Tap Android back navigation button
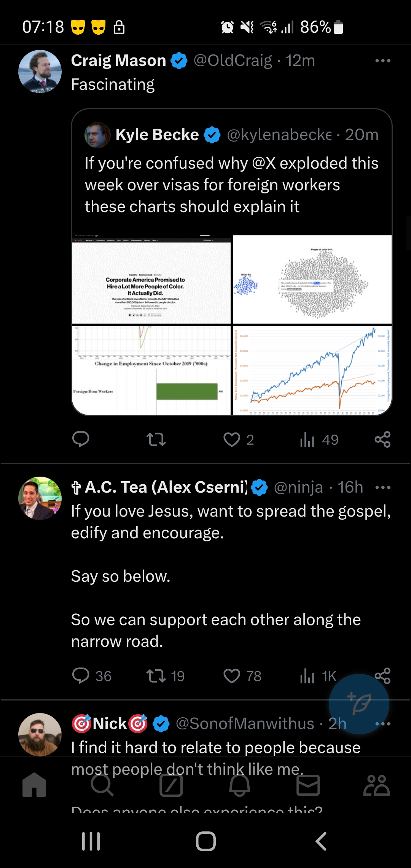 click(x=321, y=841)
